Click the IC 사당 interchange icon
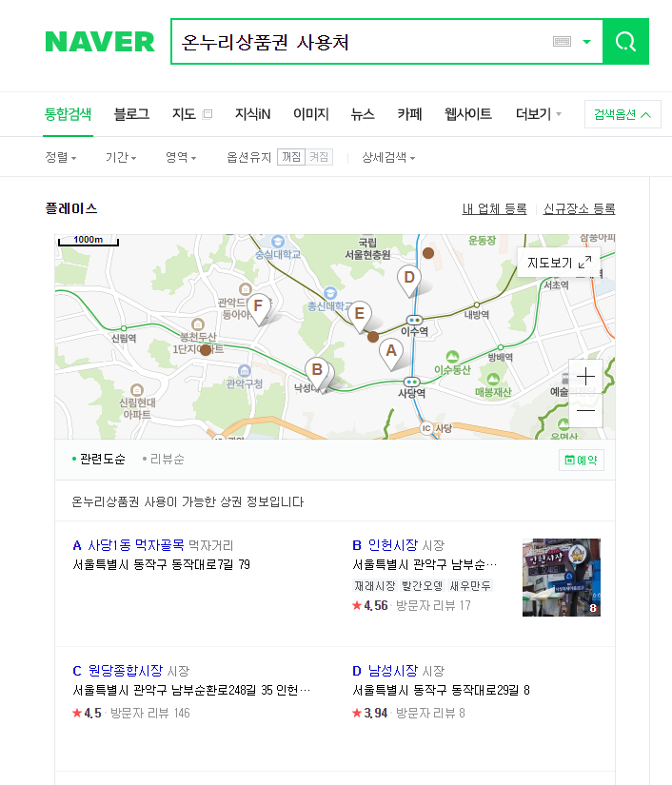Screen dimensions: 672x785 point(426,428)
